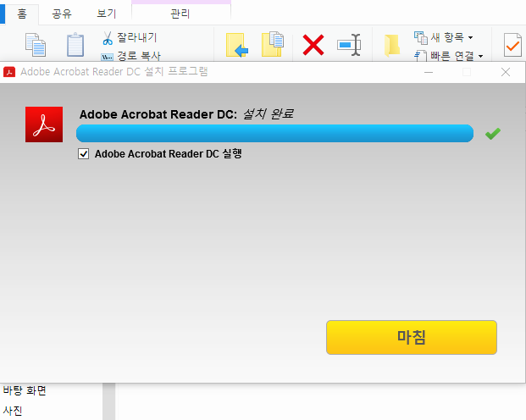The width and height of the screenshot is (526, 420).
Task: Open the 홈 ribbon tab in Explorer
Action: point(22,14)
